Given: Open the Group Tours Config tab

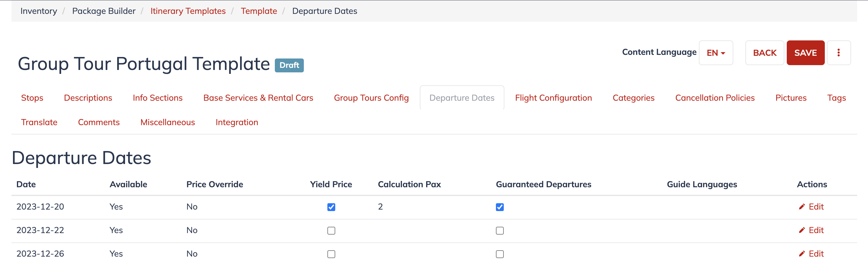Looking at the screenshot, I should click(371, 98).
